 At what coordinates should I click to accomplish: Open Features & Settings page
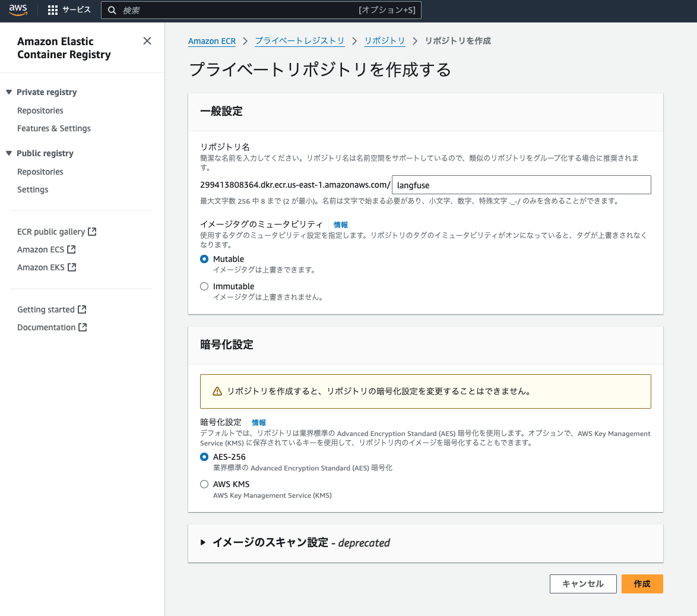[x=54, y=128]
